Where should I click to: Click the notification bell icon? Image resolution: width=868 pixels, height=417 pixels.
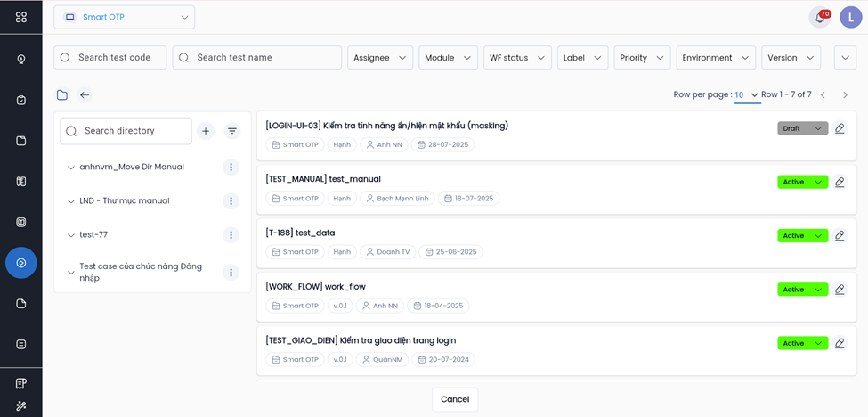pyautogui.click(x=818, y=17)
